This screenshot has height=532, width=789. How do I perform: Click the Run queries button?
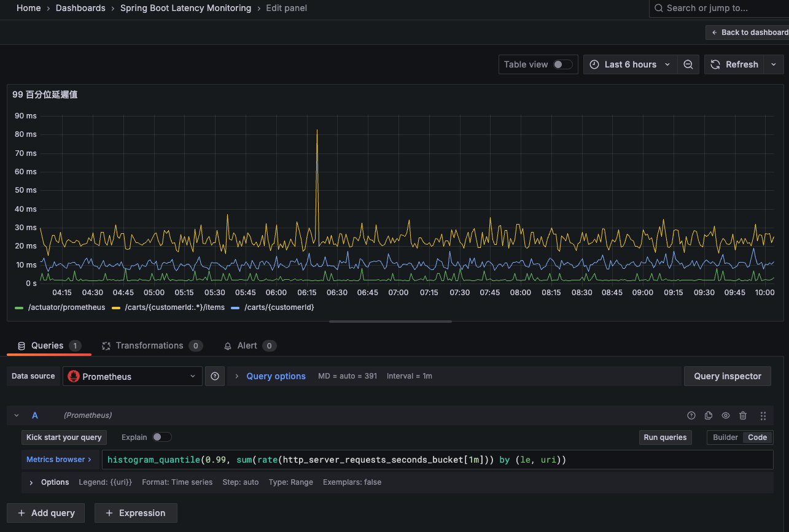[664, 438]
